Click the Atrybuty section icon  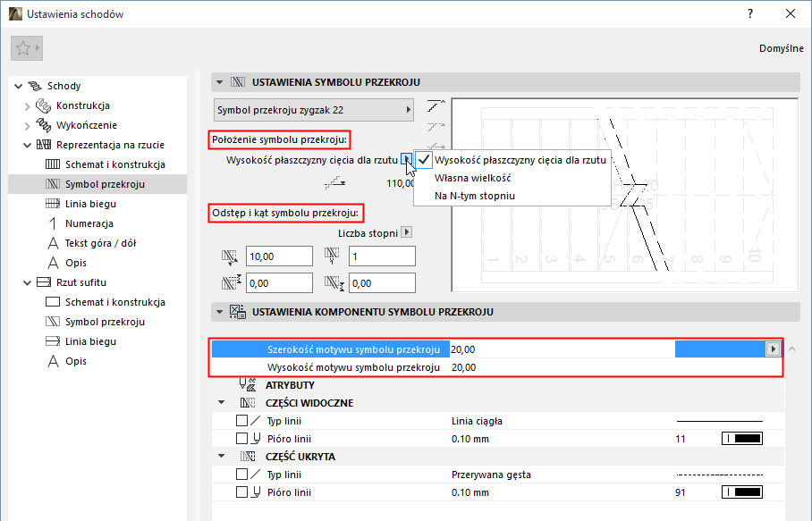click(248, 384)
